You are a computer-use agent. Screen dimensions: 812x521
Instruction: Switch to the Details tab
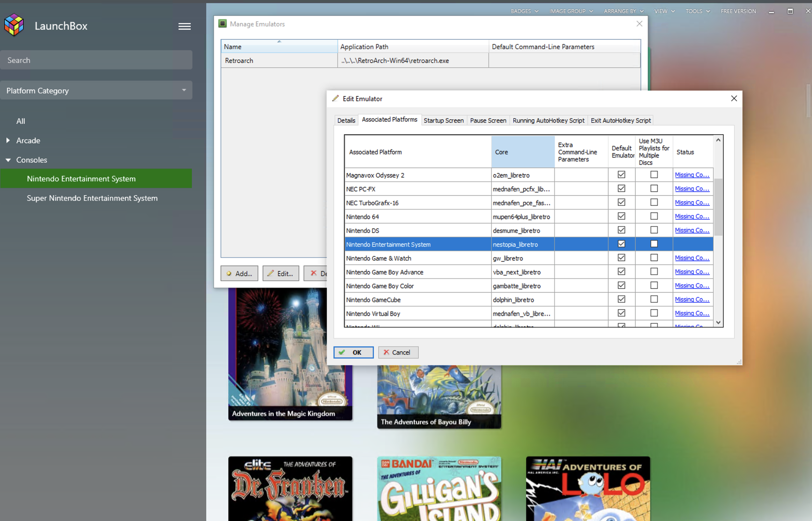pos(346,121)
